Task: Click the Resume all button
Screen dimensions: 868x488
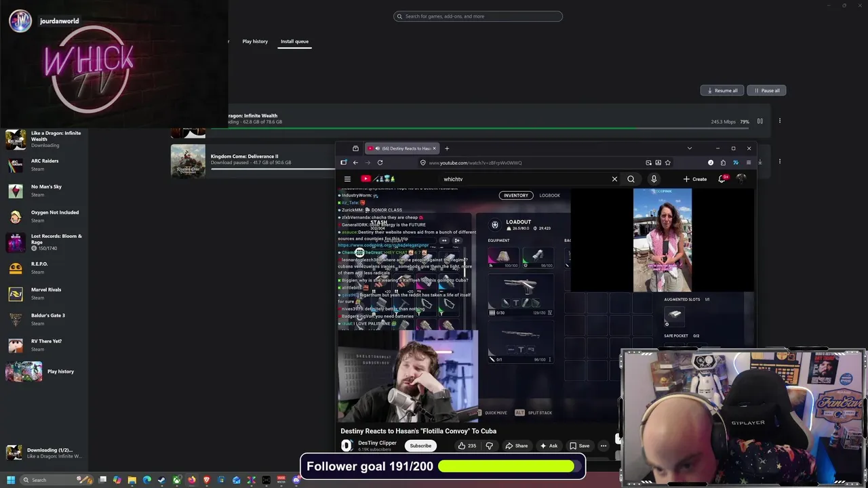Action: coord(722,90)
